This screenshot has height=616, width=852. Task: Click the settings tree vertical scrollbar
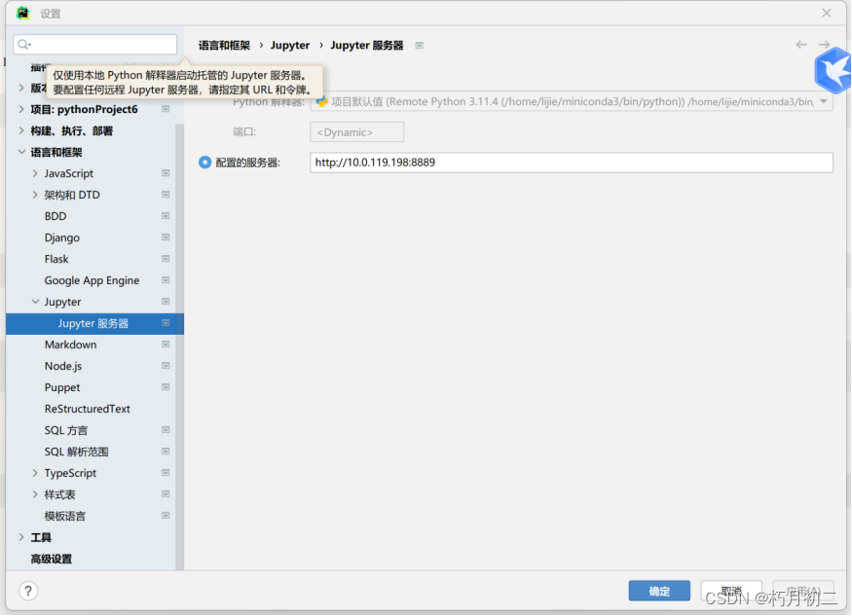tap(180, 347)
